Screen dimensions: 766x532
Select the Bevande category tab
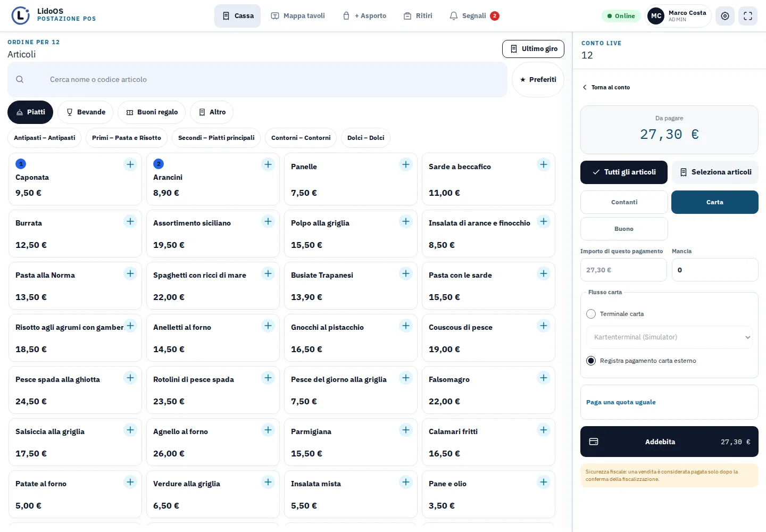[x=85, y=112]
